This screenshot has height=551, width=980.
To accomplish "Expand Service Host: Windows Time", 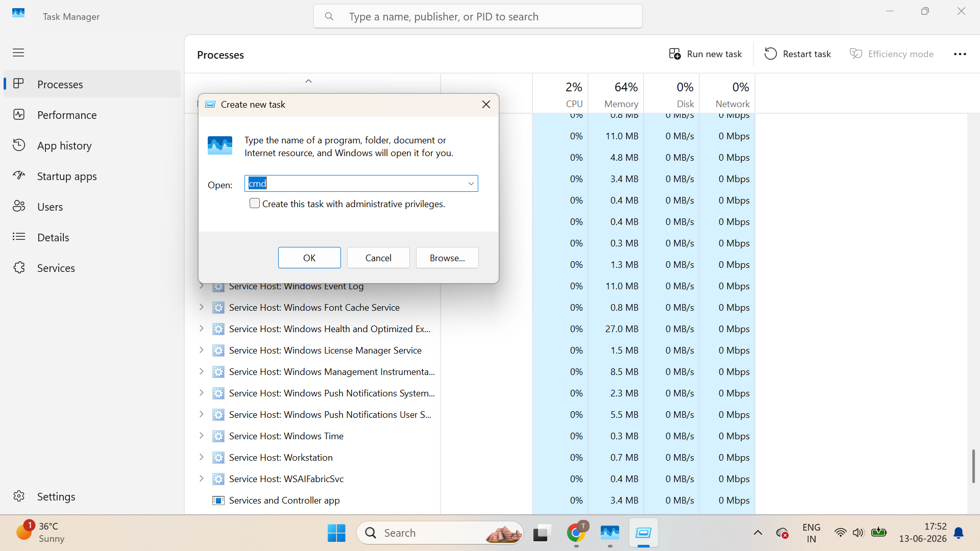I will pyautogui.click(x=201, y=436).
